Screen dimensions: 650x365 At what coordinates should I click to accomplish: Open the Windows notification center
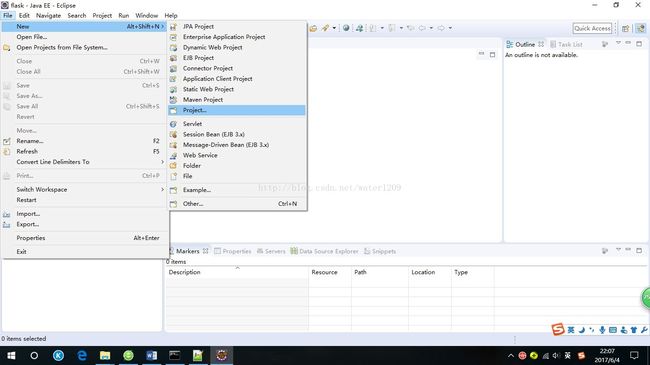(634, 355)
